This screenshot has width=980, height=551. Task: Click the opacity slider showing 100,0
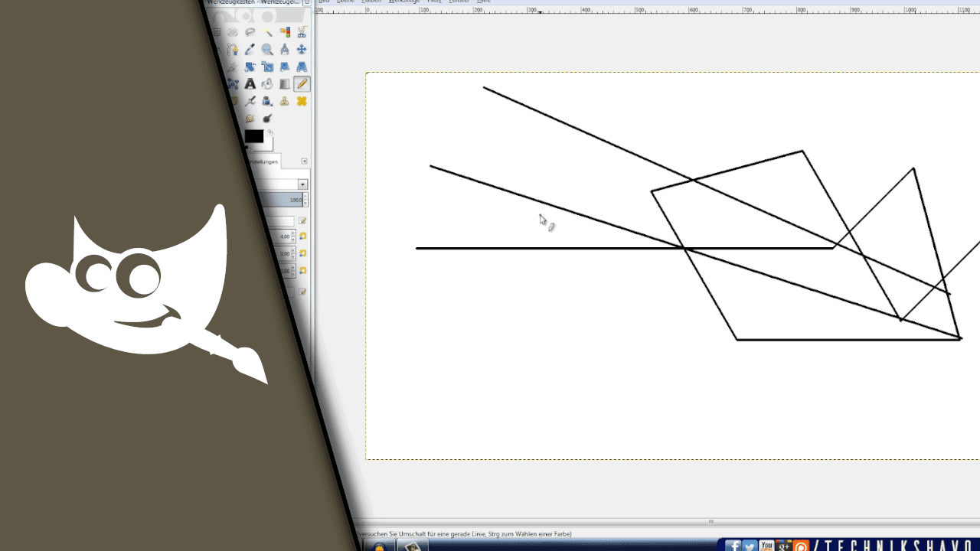click(283, 200)
